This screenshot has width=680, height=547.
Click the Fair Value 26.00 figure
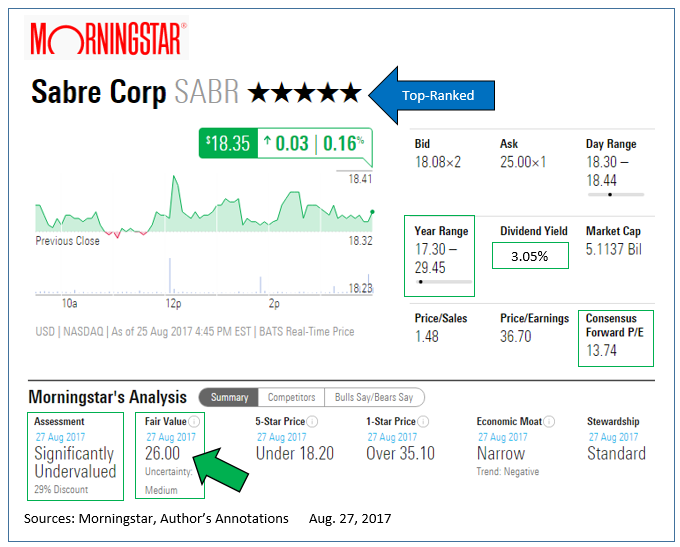coord(162,454)
